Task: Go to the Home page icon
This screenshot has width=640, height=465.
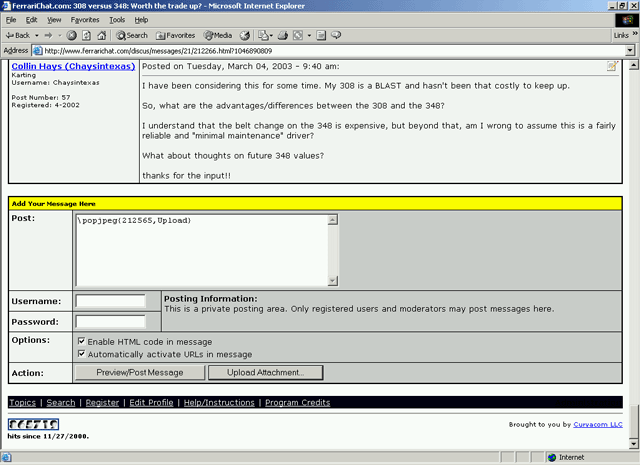Action: [x=102, y=36]
